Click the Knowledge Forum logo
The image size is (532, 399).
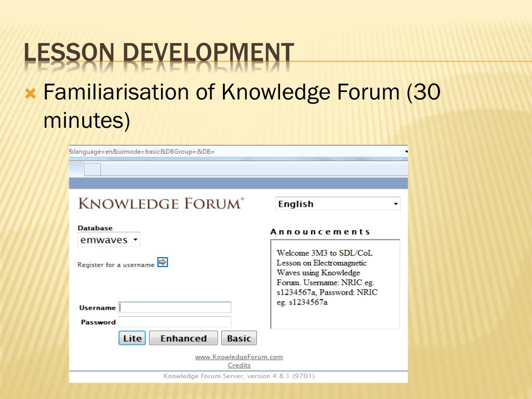[x=161, y=204]
